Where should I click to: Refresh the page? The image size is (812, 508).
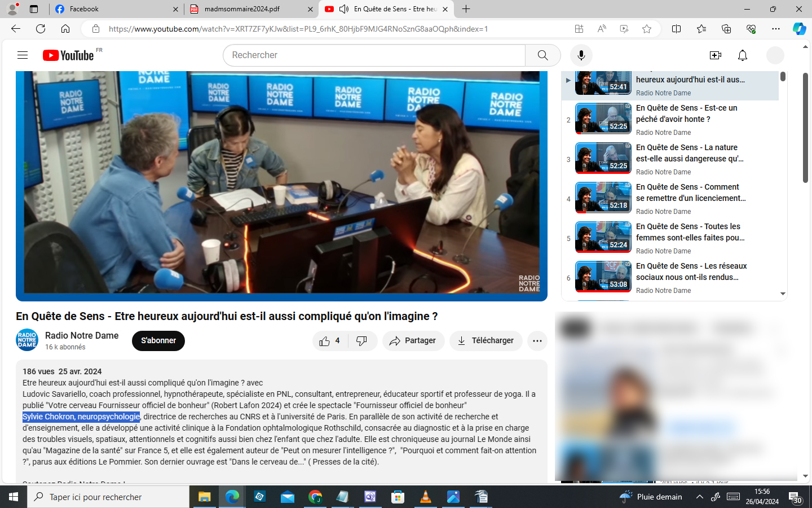coord(41,29)
